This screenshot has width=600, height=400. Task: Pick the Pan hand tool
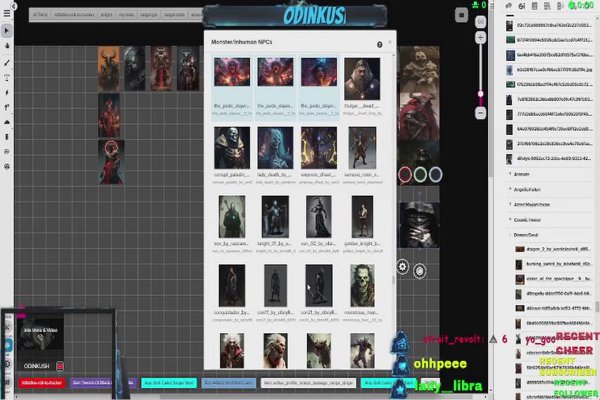(7, 46)
